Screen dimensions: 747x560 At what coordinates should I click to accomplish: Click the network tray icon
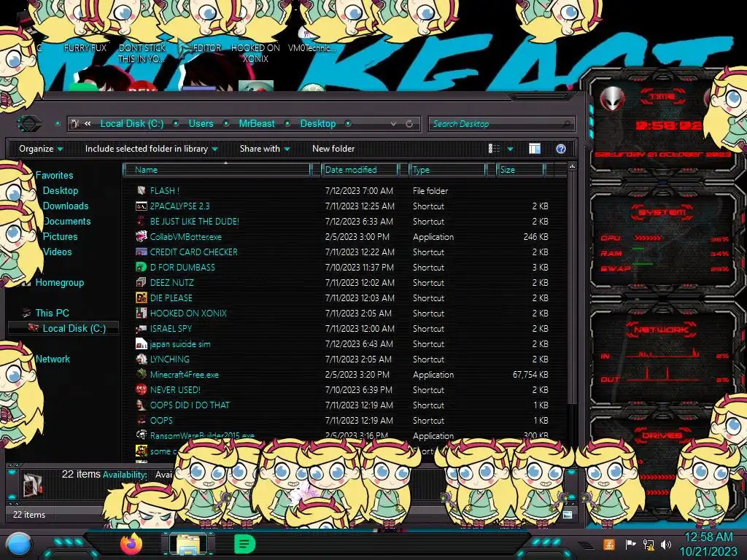(x=648, y=544)
